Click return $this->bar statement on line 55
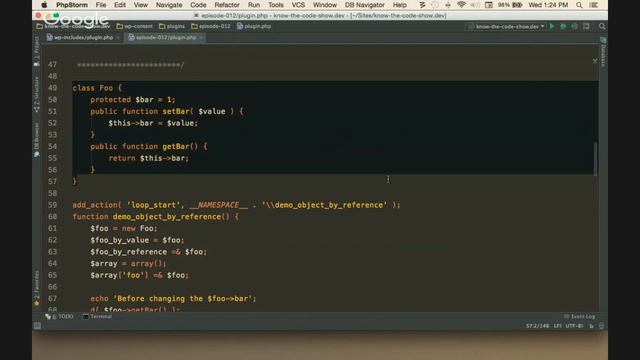 click(149, 158)
